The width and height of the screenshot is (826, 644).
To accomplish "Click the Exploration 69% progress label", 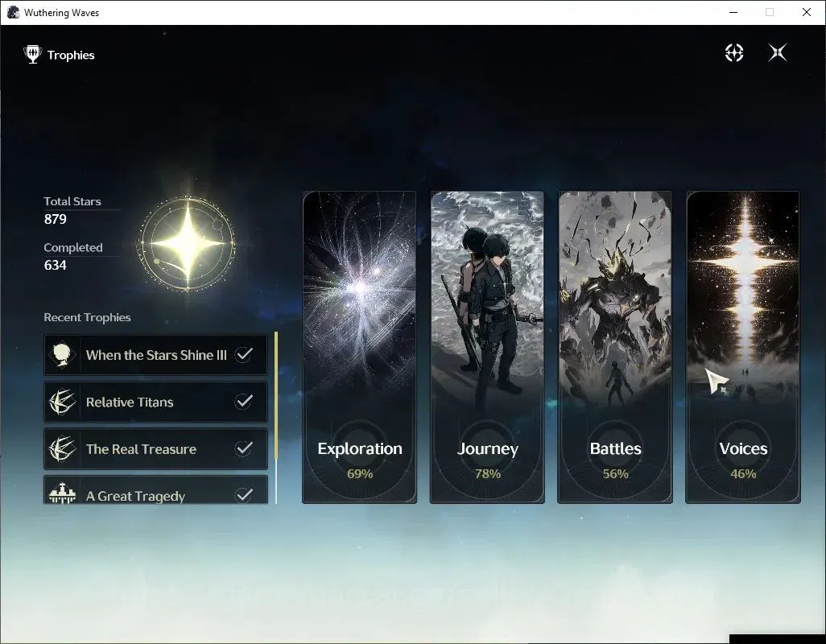I will pyautogui.click(x=360, y=474).
